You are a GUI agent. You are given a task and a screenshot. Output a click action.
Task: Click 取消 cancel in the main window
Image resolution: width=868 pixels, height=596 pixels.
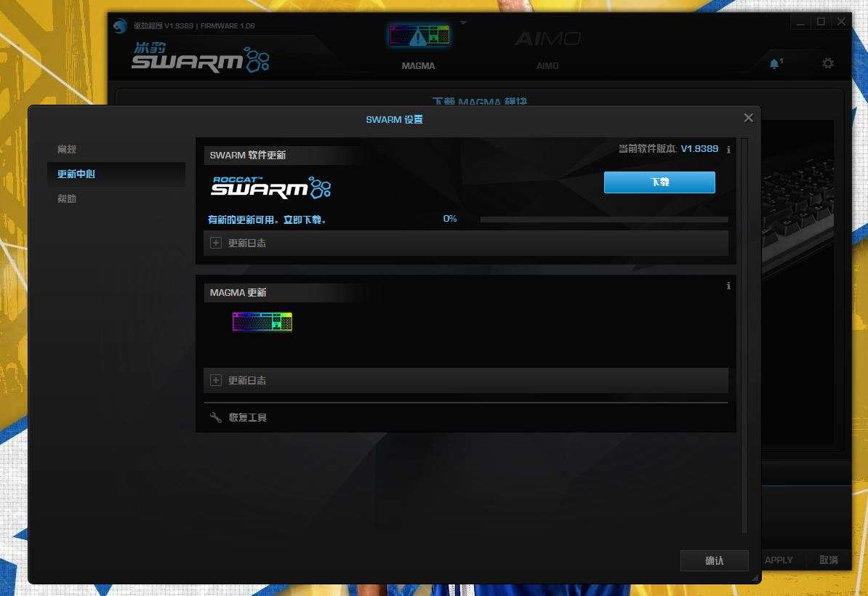click(829, 560)
